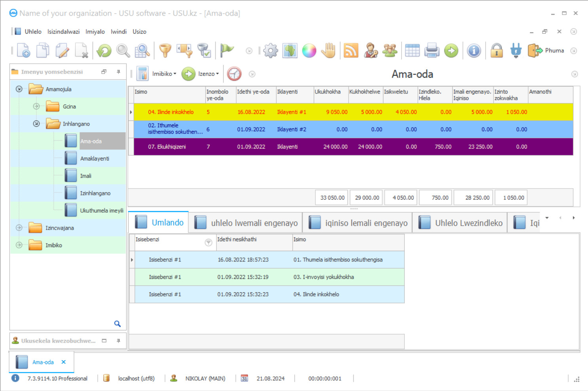Click the blue information icon in toolbar
The image size is (588, 391).
(x=474, y=51)
